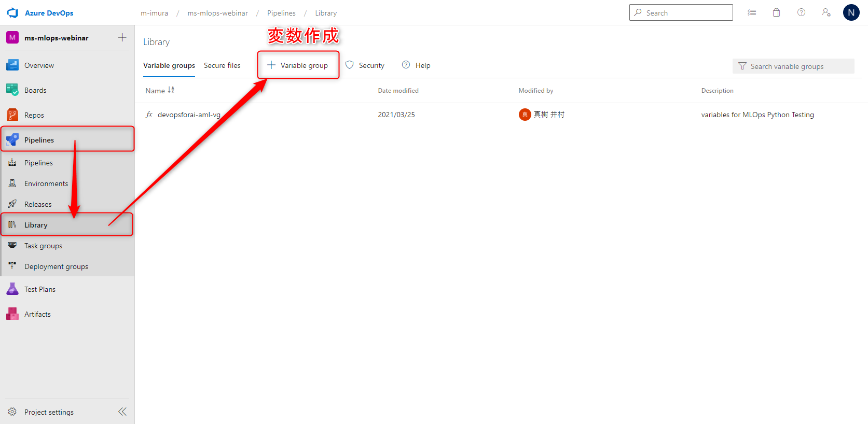
Task: Focus the top Search box
Action: [681, 12]
